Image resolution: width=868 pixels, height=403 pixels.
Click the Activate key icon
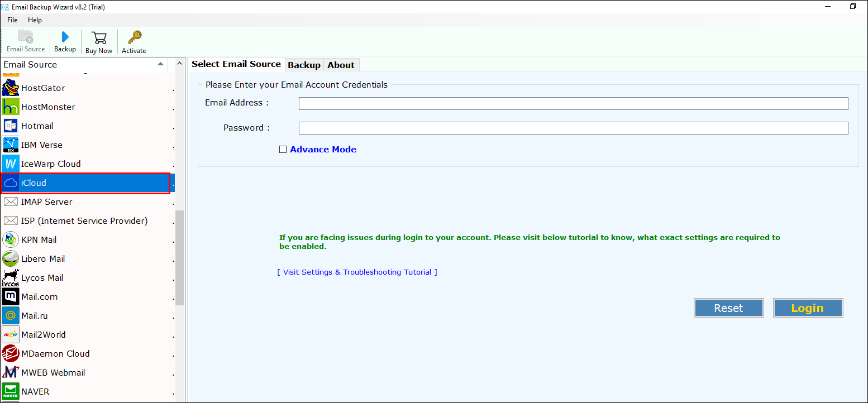tap(134, 37)
